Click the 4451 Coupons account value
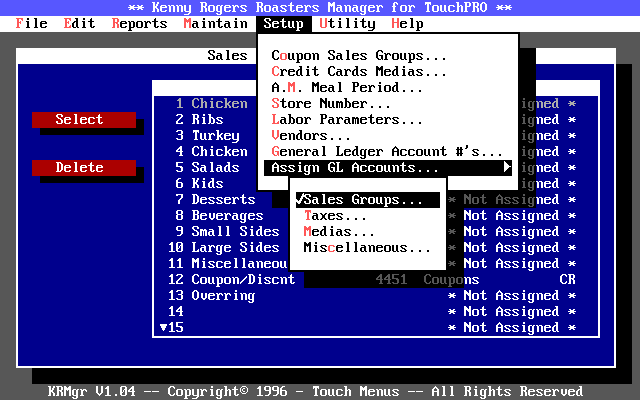This screenshot has height=400, width=640. pyautogui.click(x=427, y=279)
